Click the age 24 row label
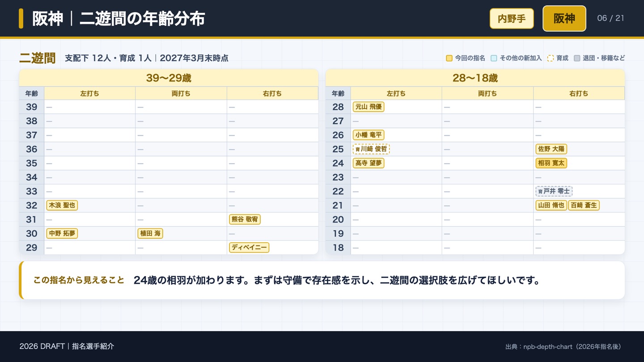Viewport: 644px width, 362px height. click(338, 163)
